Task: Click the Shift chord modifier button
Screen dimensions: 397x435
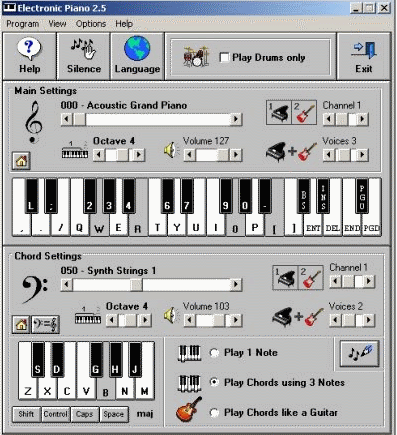Action: pyautogui.click(x=26, y=414)
